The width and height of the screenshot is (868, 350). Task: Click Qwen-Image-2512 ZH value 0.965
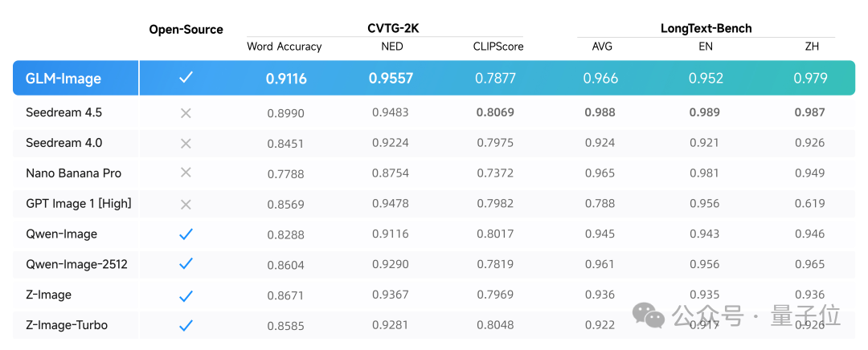click(810, 264)
